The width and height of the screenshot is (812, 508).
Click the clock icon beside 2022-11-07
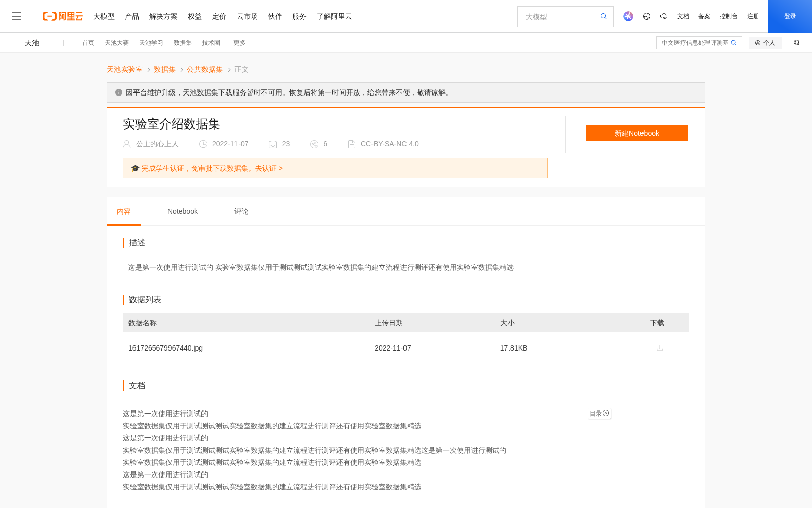point(203,144)
